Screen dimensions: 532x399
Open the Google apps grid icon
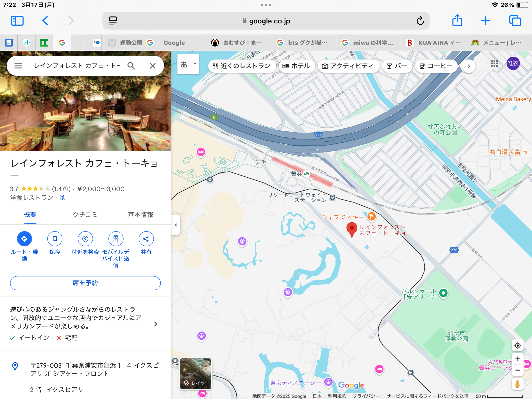[494, 64]
